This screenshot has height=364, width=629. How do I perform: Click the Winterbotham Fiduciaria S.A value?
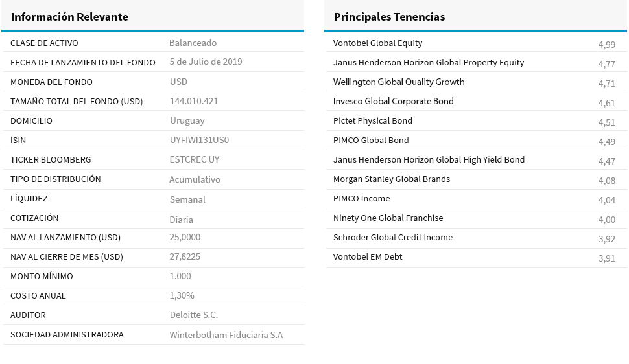pyautogui.click(x=226, y=335)
